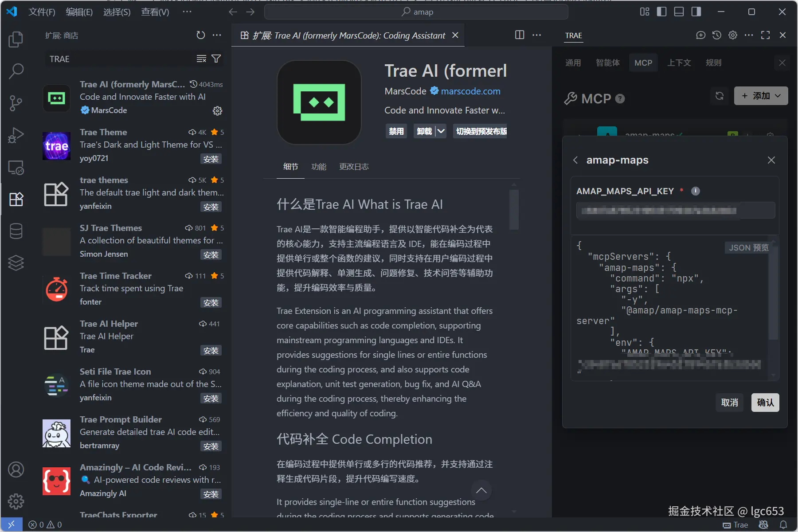Go back from the amap-maps dialog
Viewport: 798px width, 532px height.
[x=575, y=160]
